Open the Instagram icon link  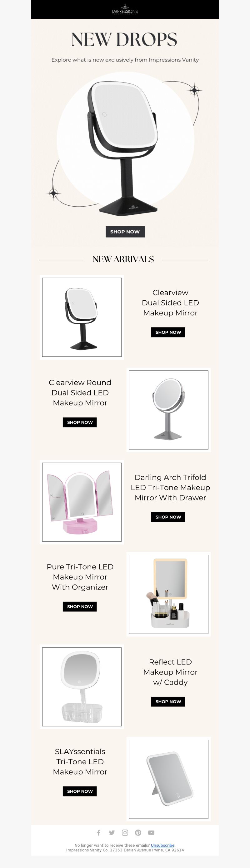tap(125, 833)
